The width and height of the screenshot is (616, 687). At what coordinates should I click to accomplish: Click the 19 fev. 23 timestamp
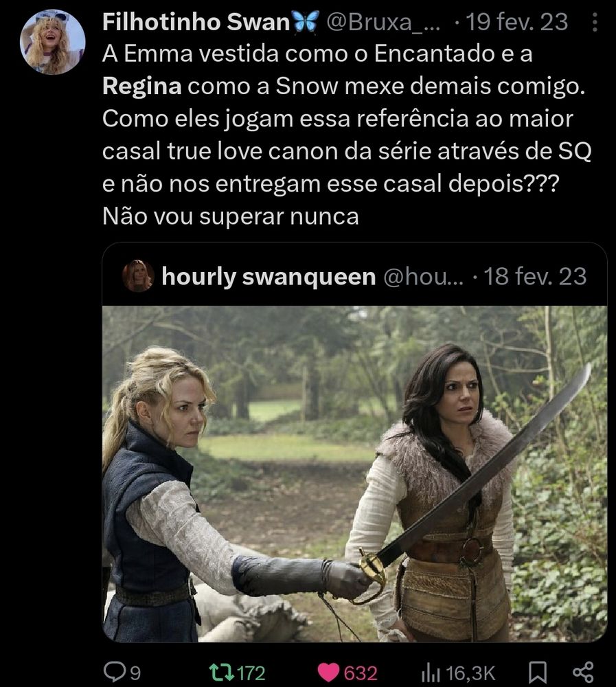pos(516,23)
